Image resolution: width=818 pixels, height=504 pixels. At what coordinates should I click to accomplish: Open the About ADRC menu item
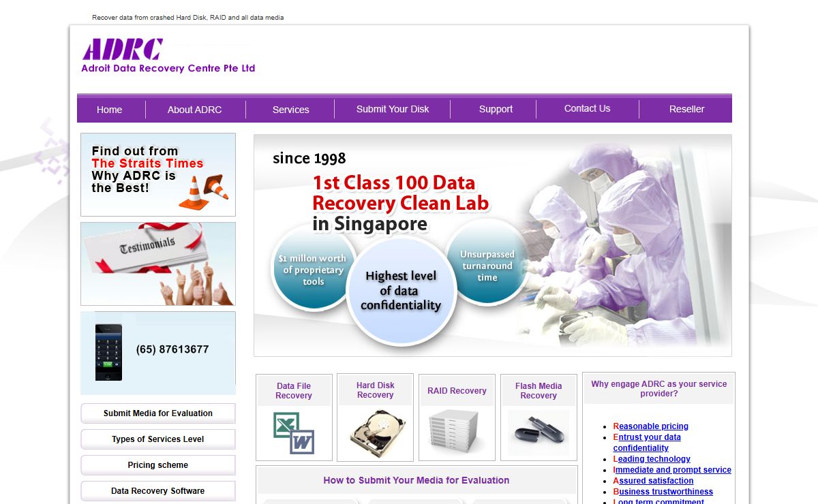point(194,110)
